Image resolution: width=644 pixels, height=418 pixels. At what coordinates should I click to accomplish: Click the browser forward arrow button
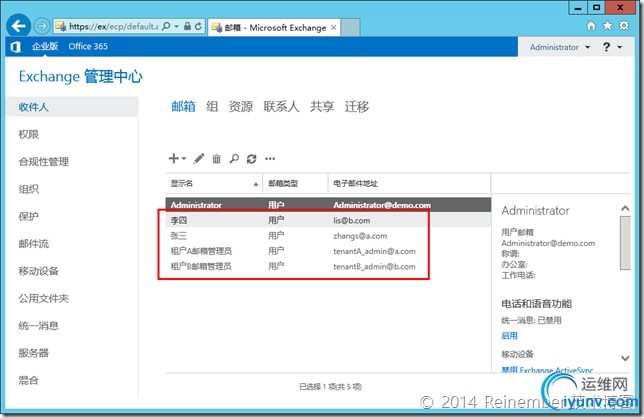41,27
